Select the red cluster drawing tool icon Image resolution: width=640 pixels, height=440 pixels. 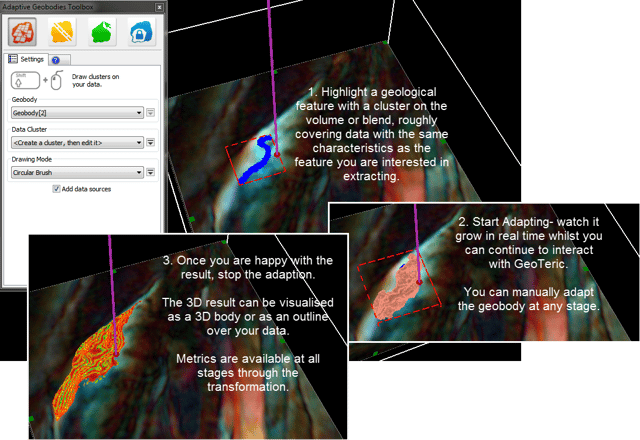(x=22, y=32)
